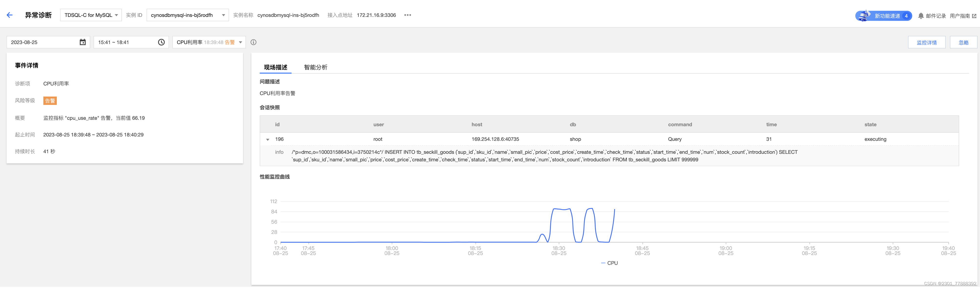Click the 'host' column header
This screenshot has height=288, width=980.
tap(476, 124)
